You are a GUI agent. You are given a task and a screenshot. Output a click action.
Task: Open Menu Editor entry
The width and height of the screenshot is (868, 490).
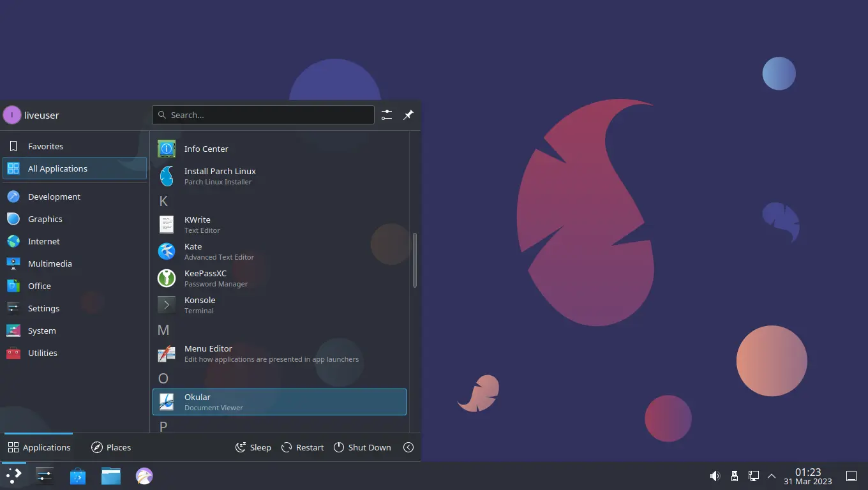[279, 353]
